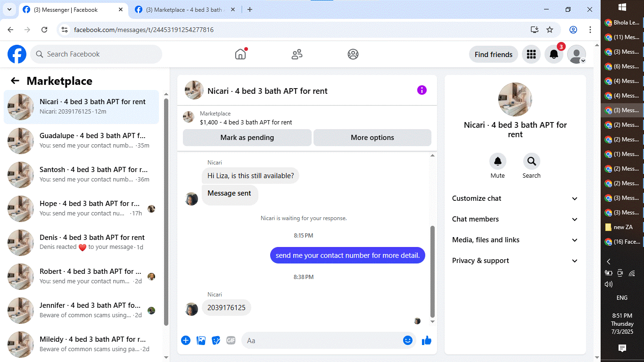
Task: Click More options button
Action: click(x=372, y=138)
